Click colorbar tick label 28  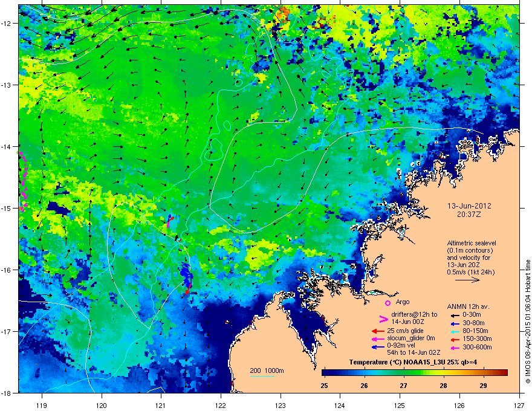coord(444,386)
